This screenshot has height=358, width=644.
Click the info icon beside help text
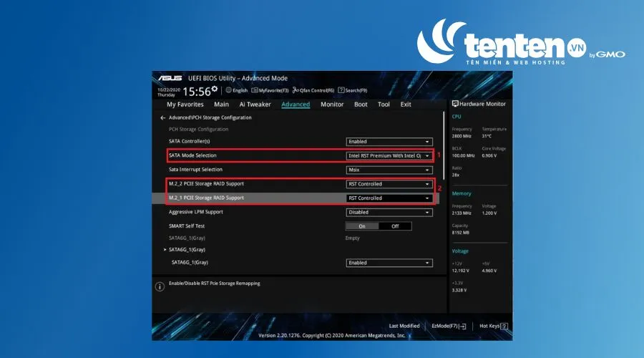click(160, 287)
